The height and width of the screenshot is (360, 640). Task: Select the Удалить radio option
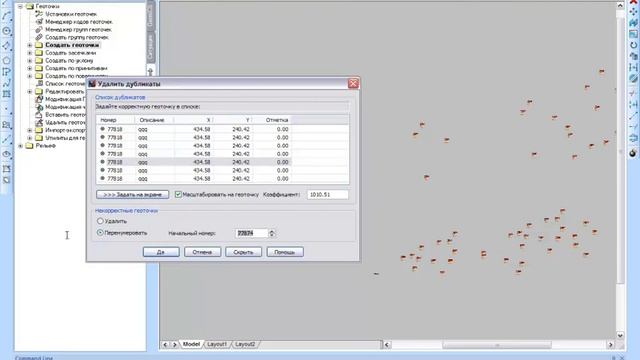click(100, 221)
